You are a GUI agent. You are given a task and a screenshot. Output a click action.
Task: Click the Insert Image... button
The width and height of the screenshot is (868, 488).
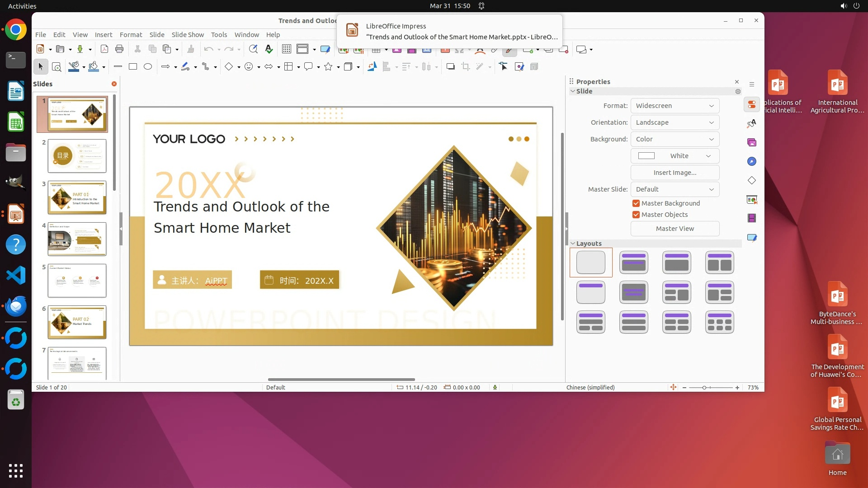coord(675,173)
